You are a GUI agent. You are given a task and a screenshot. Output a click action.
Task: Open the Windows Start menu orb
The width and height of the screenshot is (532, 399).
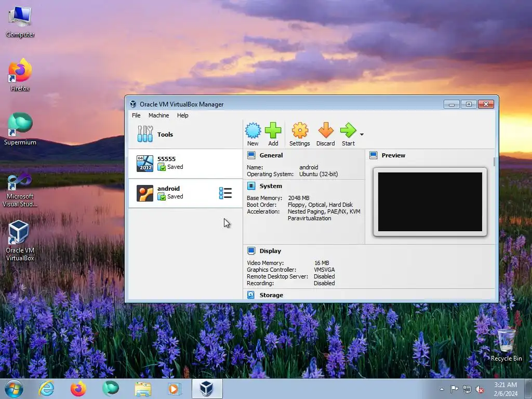click(14, 389)
